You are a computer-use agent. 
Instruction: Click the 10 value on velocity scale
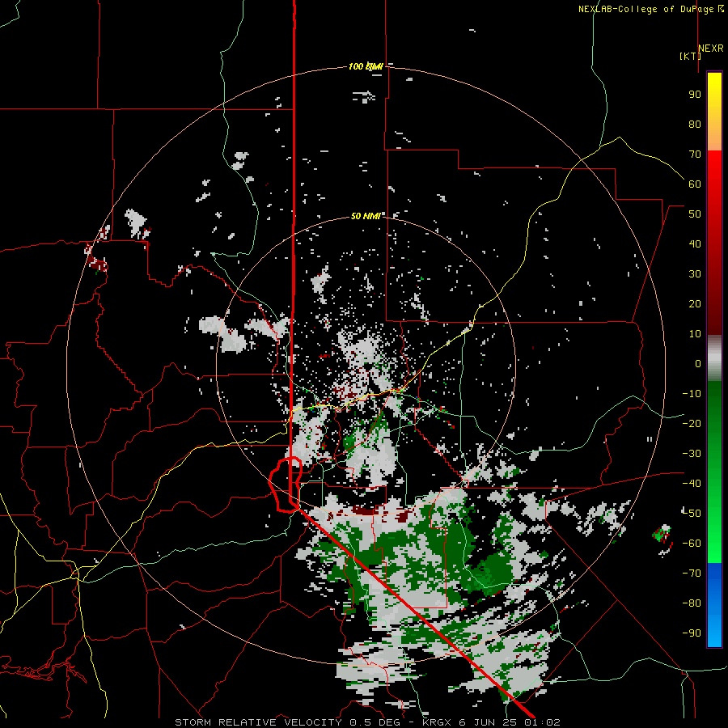point(695,334)
